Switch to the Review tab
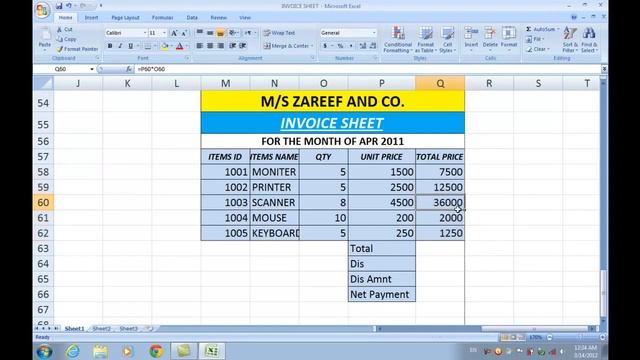The image size is (640, 360). coord(218,18)
